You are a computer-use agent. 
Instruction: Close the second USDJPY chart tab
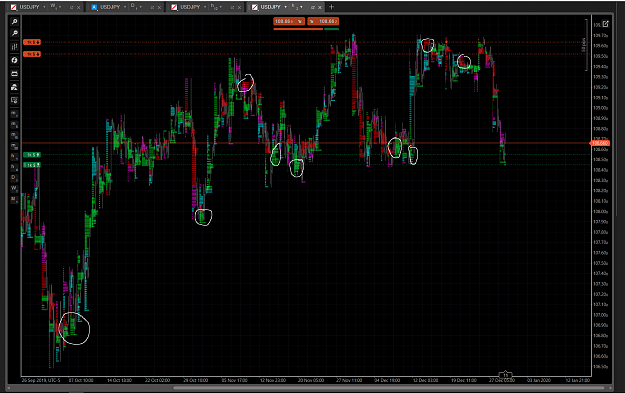pos(159,7)
